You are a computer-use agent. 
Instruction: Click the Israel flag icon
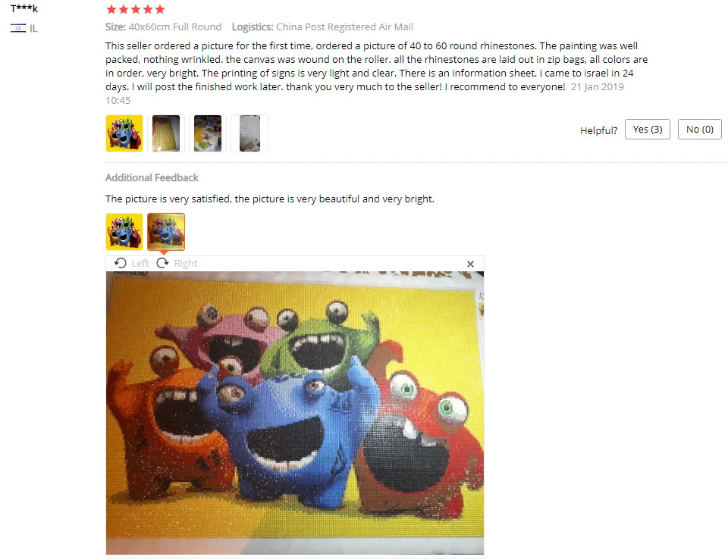click(17, 28)
